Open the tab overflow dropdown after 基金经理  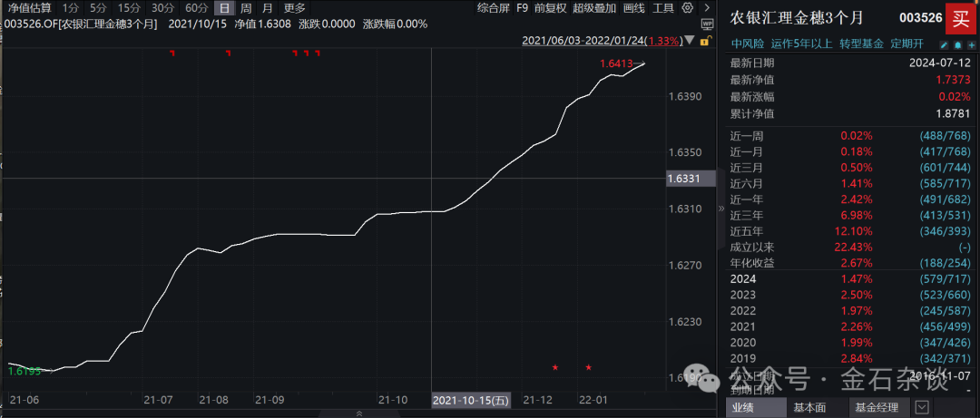coord(921,407)
